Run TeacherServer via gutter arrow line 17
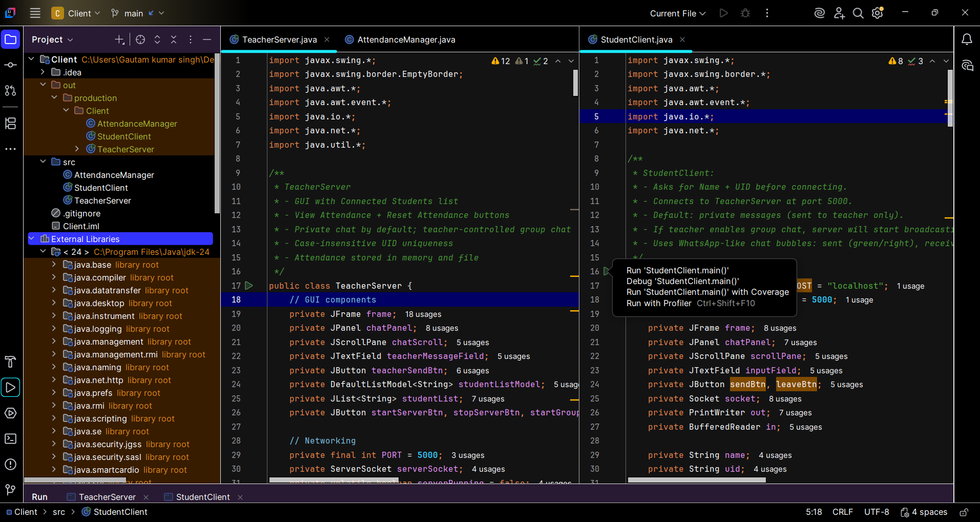This screenshot has height=522, width=980. coord(249,286)
